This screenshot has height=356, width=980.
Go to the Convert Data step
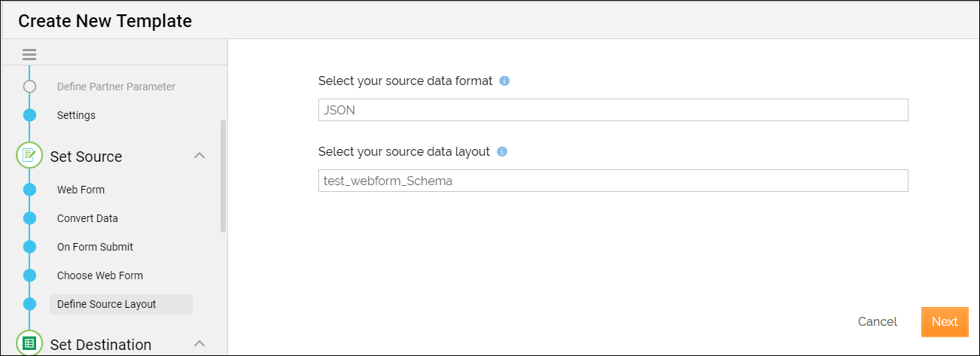point(87,218)
